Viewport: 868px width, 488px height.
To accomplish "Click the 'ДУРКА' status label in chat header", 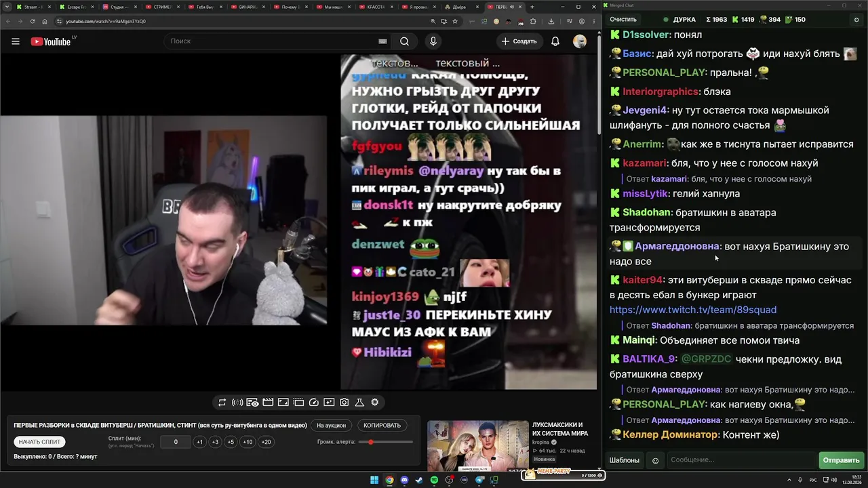I will 684,20.
